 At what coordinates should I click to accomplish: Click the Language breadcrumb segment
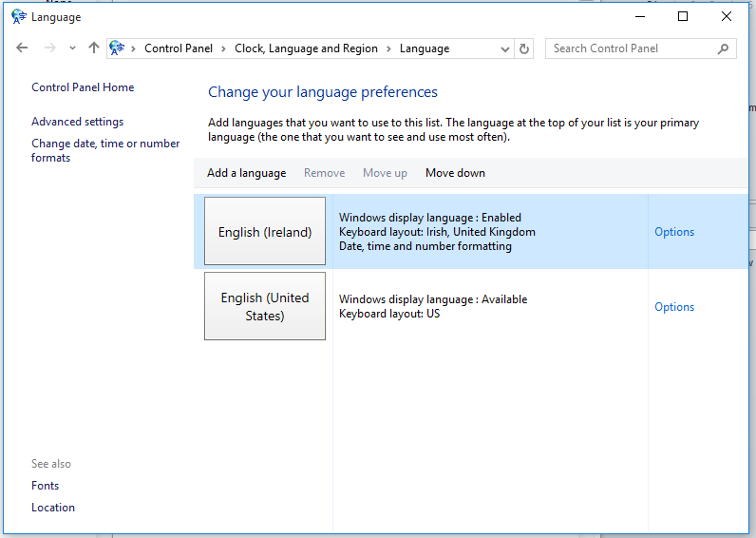425,48
